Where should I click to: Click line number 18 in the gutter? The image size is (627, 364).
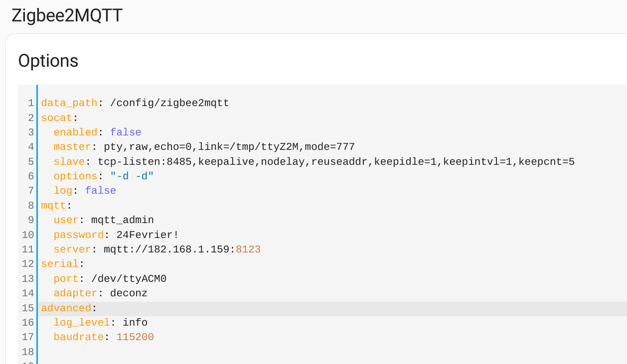[28, 352]
